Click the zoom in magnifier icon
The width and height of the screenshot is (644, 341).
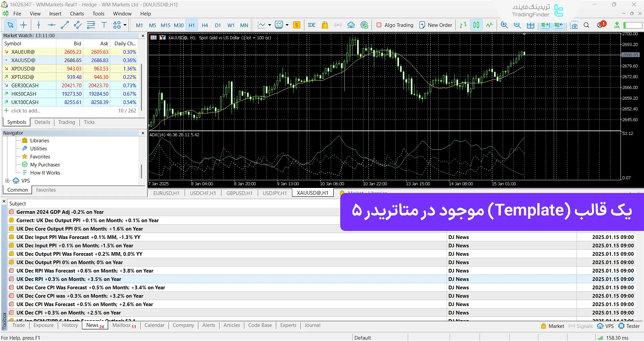pos(504,25)
